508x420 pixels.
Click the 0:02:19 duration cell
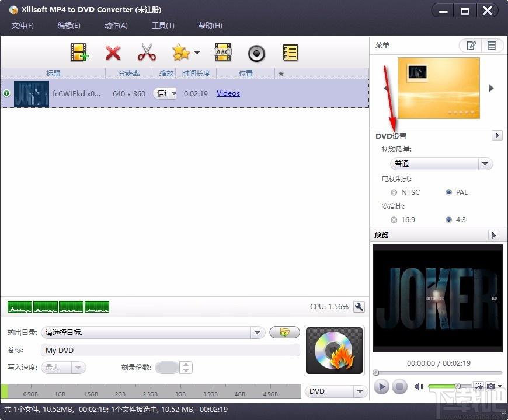pos(196,93)
